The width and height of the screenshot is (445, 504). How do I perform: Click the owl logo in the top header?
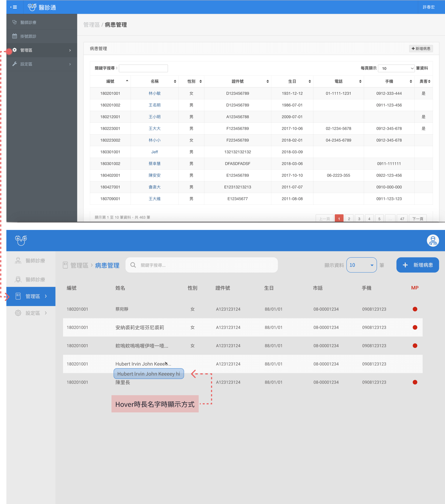tap(32, 7)
